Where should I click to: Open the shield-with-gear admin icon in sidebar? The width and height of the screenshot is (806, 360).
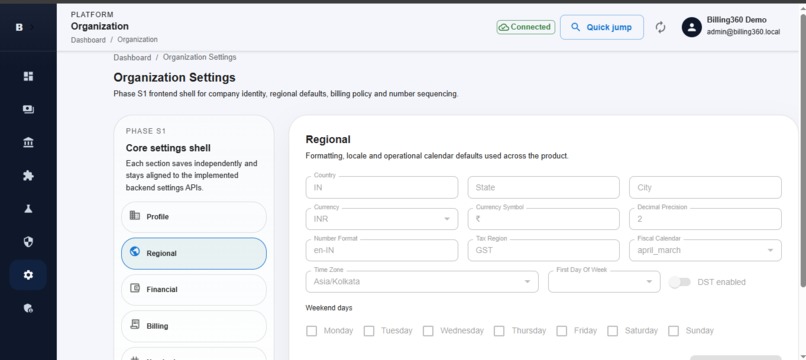click(x=28, y=308)
